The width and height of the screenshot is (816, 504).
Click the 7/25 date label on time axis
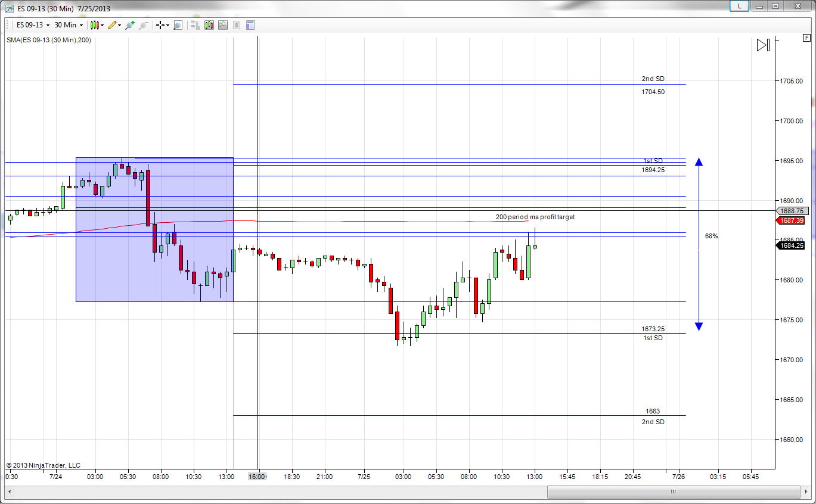364,477
